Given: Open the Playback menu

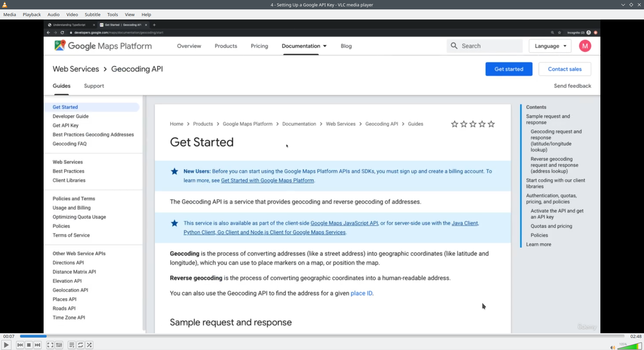Looking at the screenshot, I should pyautogui.click(x=32, y=14).
